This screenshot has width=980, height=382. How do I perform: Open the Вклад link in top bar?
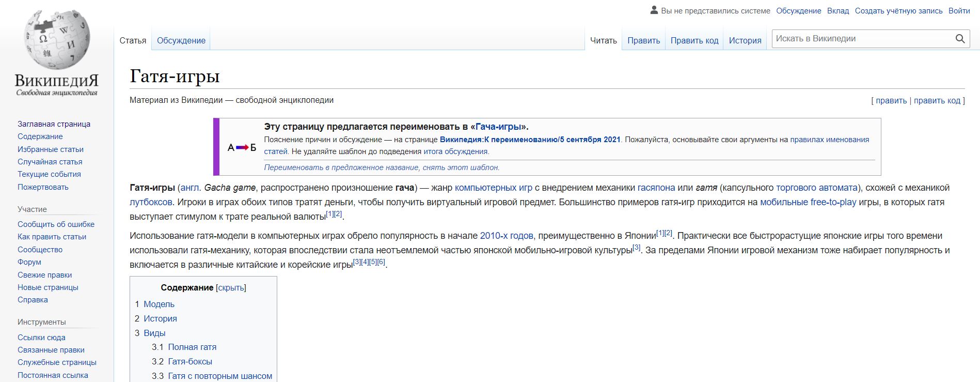point(838,11)
